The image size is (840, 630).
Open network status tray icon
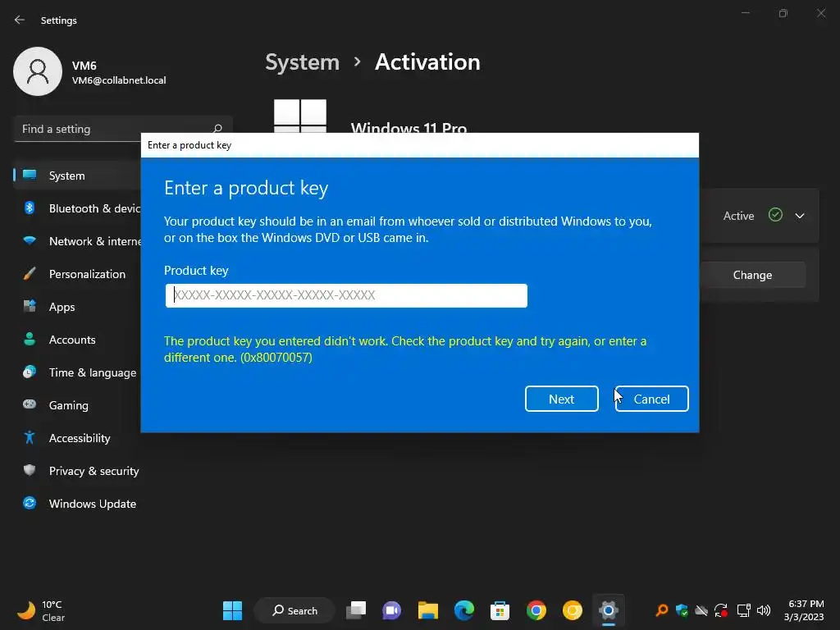743,610
